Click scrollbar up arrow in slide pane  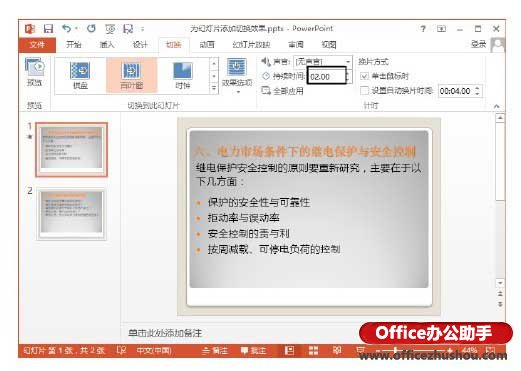click(500, 118)
